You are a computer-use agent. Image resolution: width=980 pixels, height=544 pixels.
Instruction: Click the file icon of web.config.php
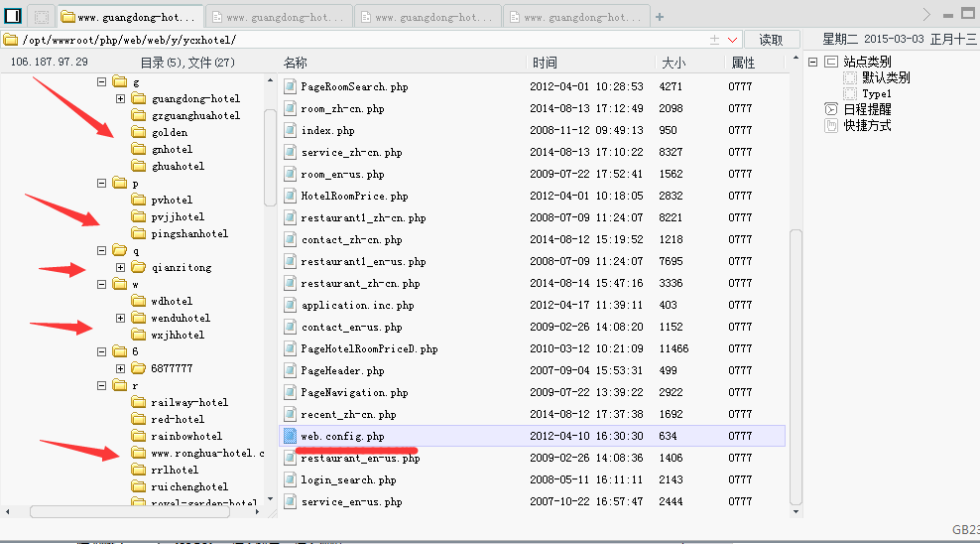290,436
